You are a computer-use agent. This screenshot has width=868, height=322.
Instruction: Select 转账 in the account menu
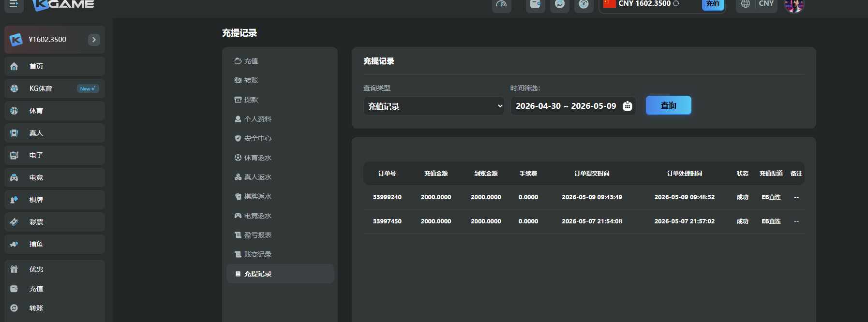coord(280,80)
